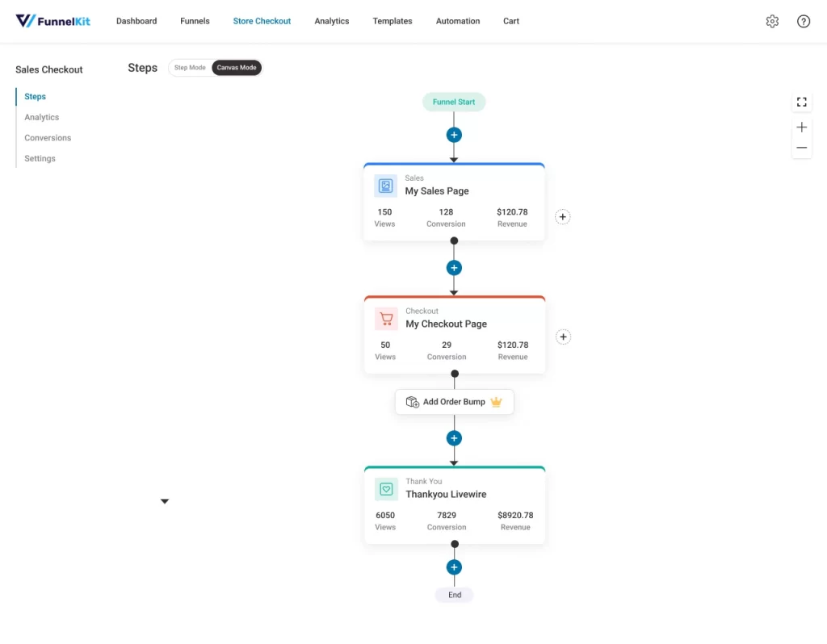This screenshot has width=827, height=644.
Task: Go to the Templates menu
Action: point(393,21)
